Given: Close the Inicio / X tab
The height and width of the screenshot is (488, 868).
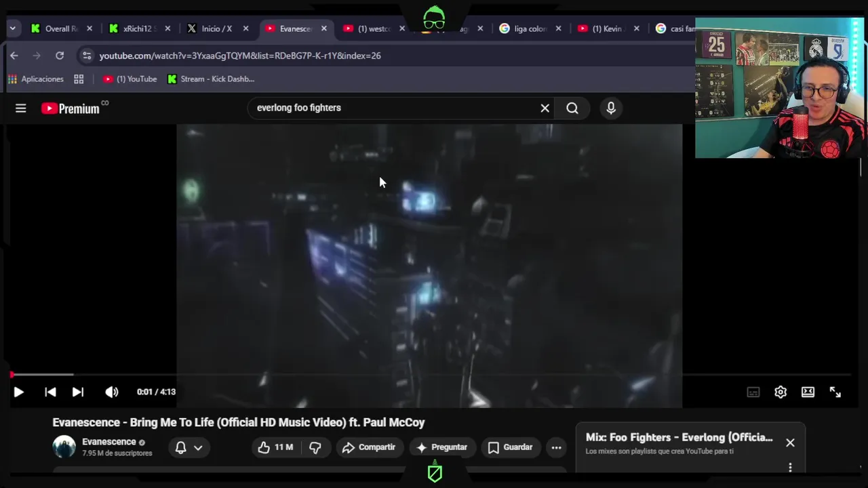Looking at the screenshot, I should [245, 28].
